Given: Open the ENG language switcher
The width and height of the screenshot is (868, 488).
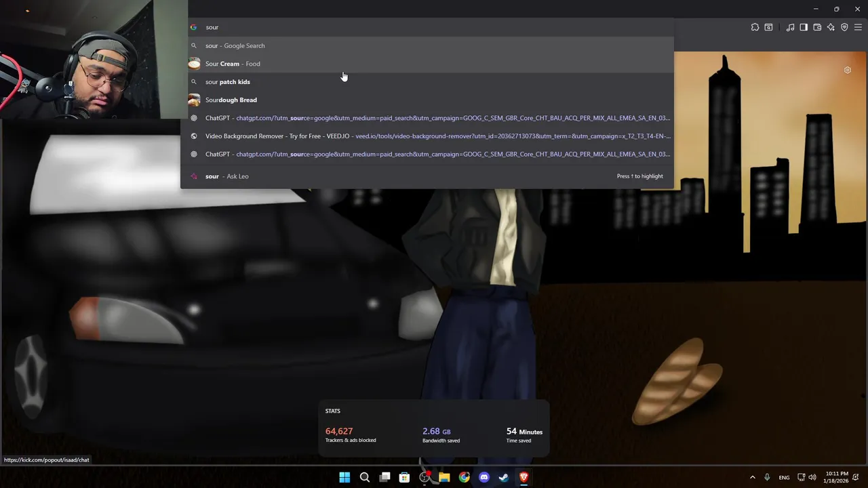Looking at the screenshot, I should 784,477.
